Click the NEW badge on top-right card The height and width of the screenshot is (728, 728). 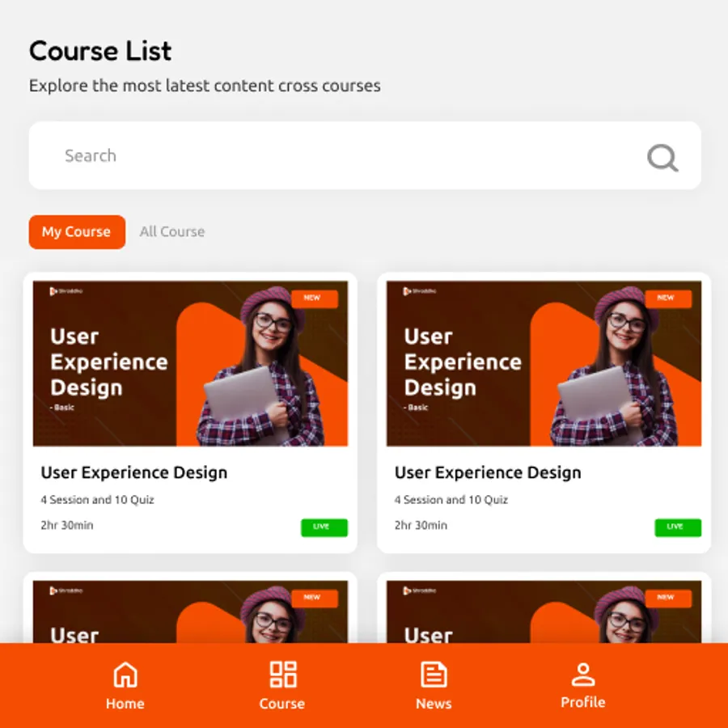tap(668, 298)
